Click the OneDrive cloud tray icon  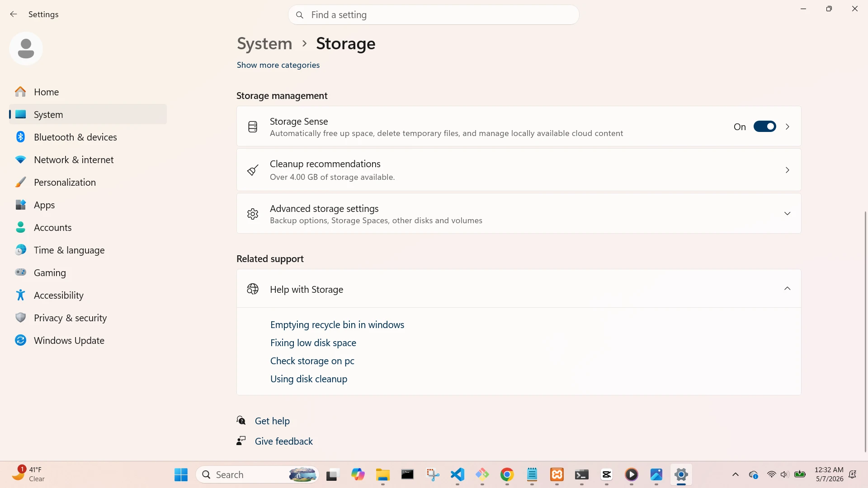click(754, 474)
